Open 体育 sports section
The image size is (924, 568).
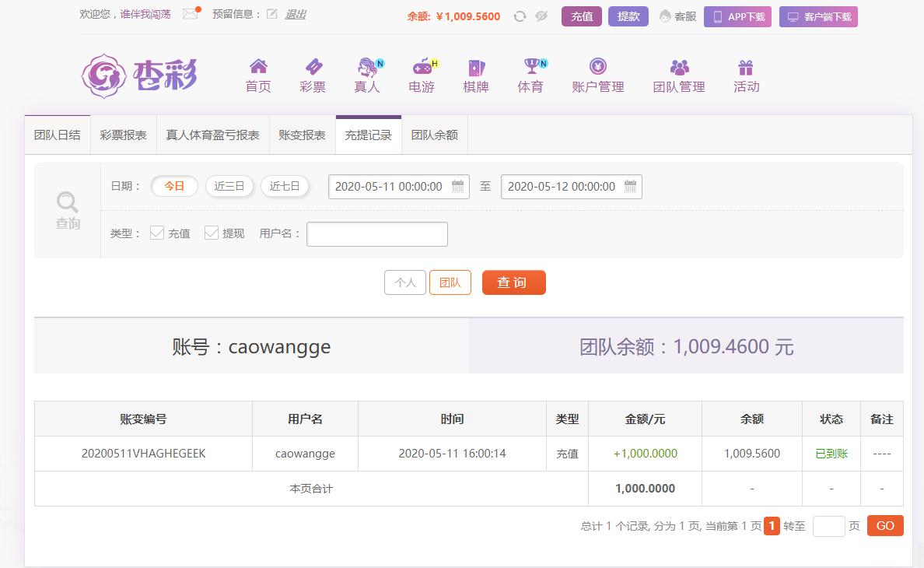pyautogui.click(x=531, y=75)
